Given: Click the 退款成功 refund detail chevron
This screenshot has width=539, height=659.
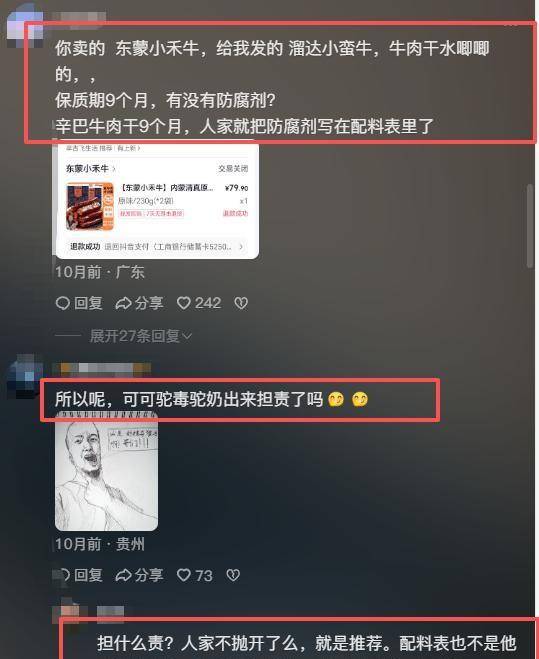Looking at the screenshot, I should (241, 247).
